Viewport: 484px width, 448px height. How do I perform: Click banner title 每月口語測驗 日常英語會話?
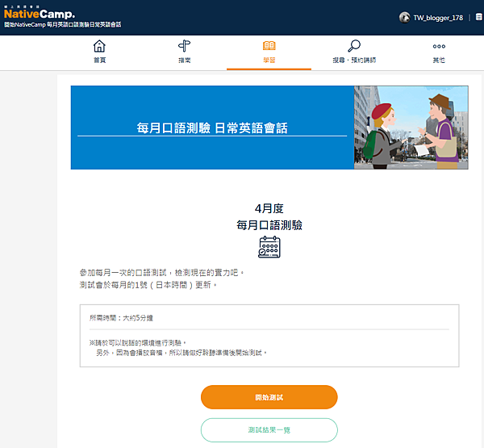212,128
